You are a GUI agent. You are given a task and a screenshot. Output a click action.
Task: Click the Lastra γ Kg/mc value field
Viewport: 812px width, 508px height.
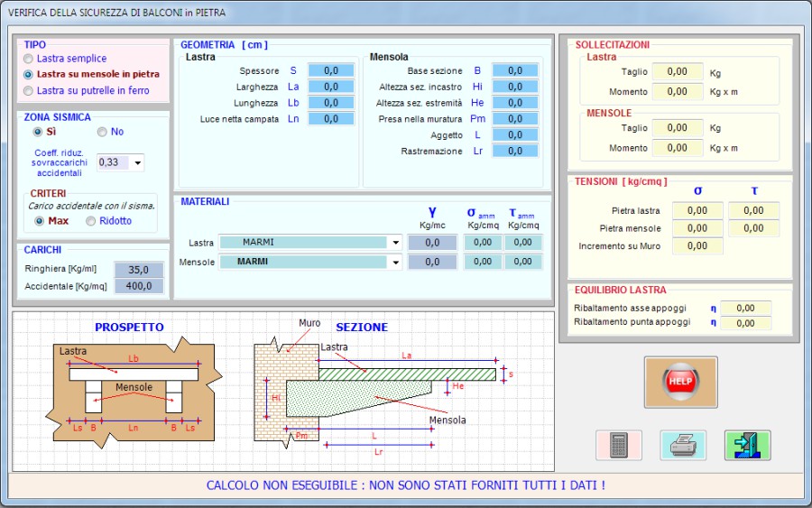(432, 243)
